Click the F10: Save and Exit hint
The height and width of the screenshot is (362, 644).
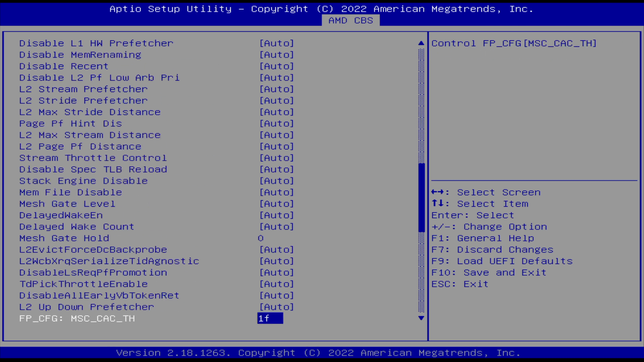(489, 273)
